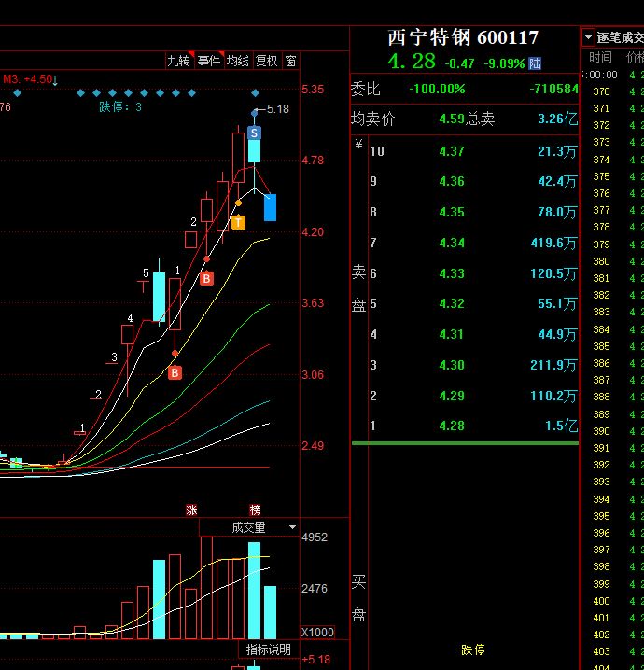Viewport: 644px width, 670px height.
Task: Click sell level 5 price 4.32
Action: [x=452, y=303]
